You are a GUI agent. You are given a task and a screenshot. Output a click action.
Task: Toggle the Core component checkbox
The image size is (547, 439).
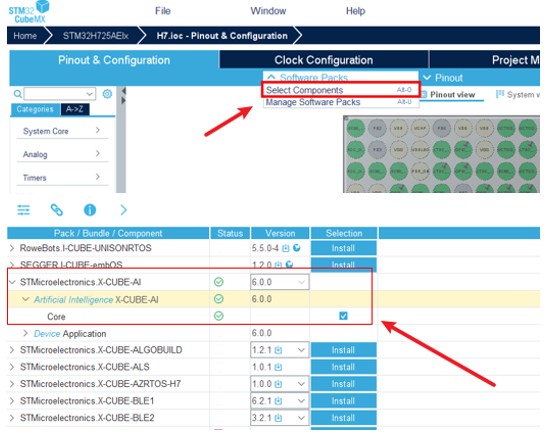[x=343, y=316]
